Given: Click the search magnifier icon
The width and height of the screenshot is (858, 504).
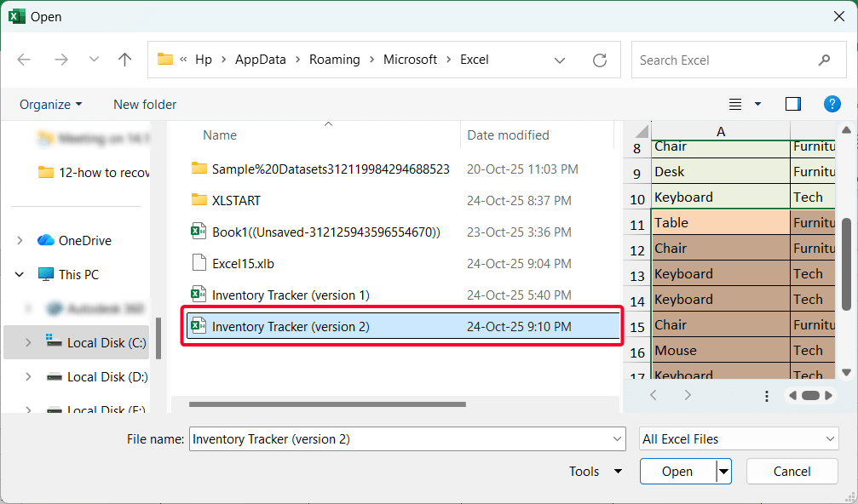Looking at the screenshot, I should point(823,60).
